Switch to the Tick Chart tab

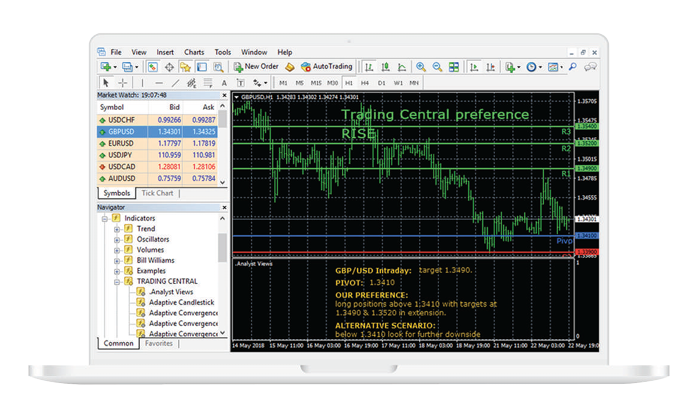[157, 193]
